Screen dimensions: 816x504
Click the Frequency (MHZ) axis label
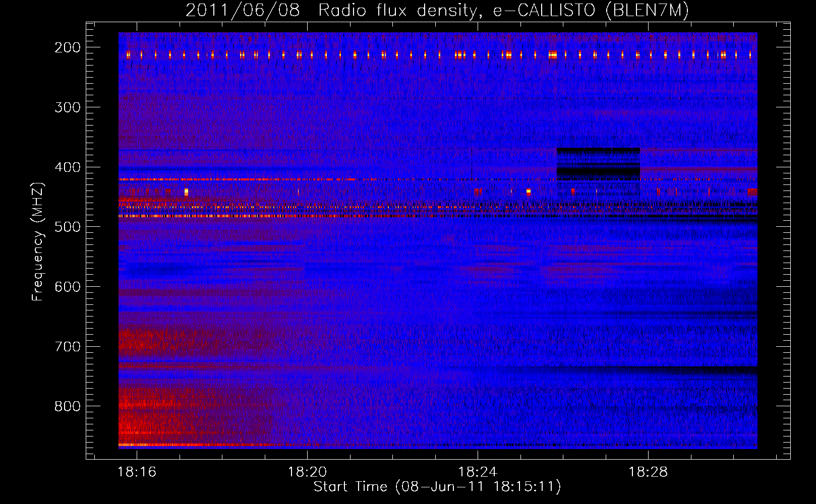(x=38, y=241)
